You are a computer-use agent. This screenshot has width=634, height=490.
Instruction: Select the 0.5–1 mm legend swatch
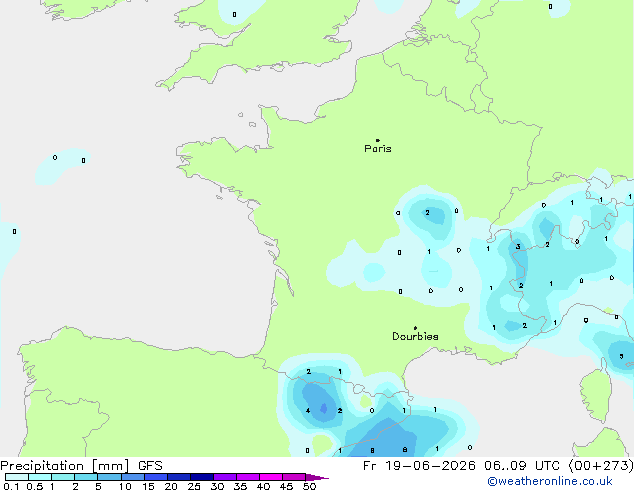(x=40, y=477)
